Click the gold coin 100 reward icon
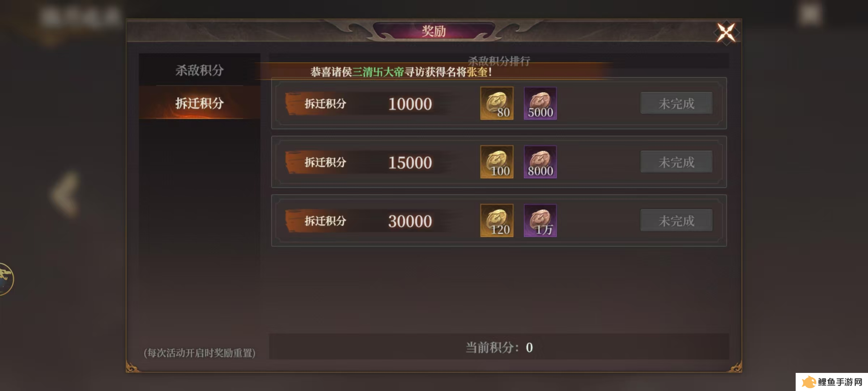The height and width of the screenshot is (391, 868). [x=497, y=162]
